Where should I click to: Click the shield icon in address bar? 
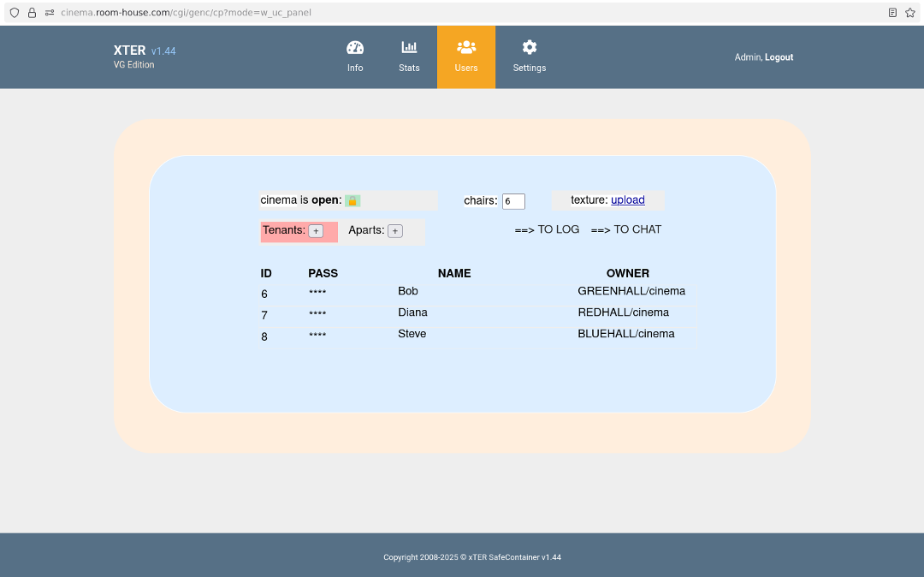pos(15,13)
